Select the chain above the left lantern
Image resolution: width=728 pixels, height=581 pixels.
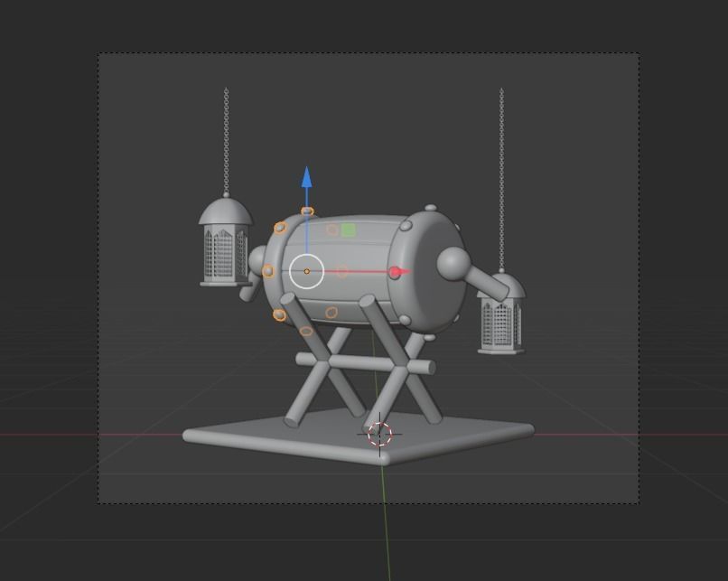(226, 140)
